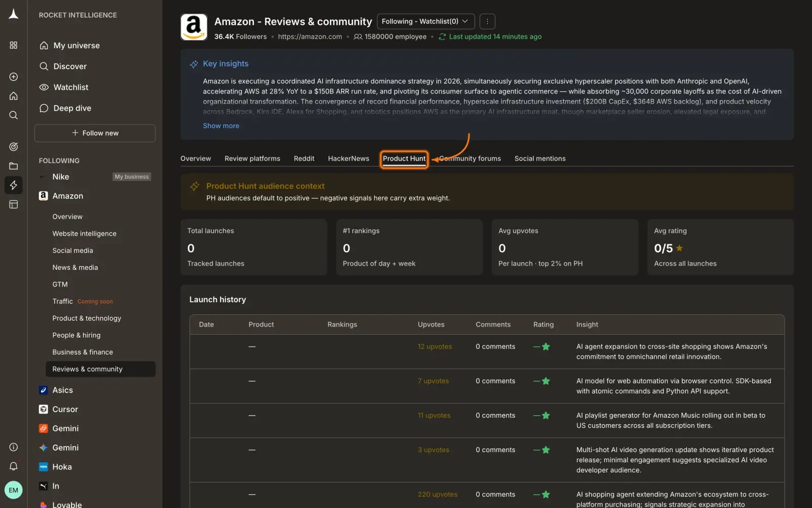
Task: Click the 220 upvotes cell
Action: (437, 494)
